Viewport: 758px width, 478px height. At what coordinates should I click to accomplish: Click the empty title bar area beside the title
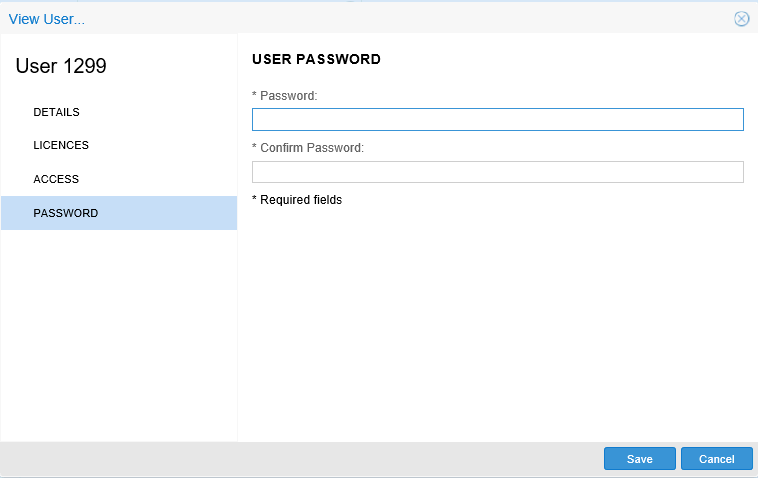(x=400, y=19)
